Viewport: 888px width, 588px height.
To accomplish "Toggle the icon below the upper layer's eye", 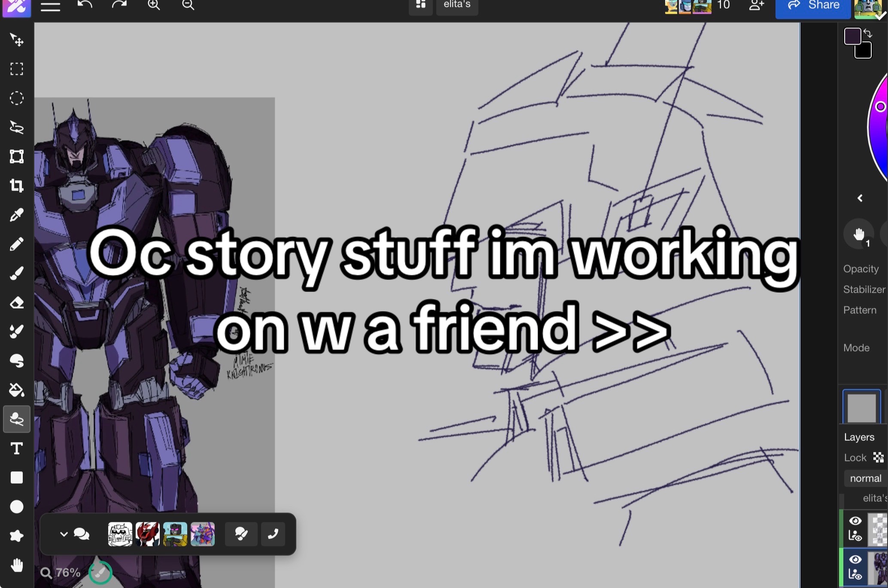I will tap(855, 536).
